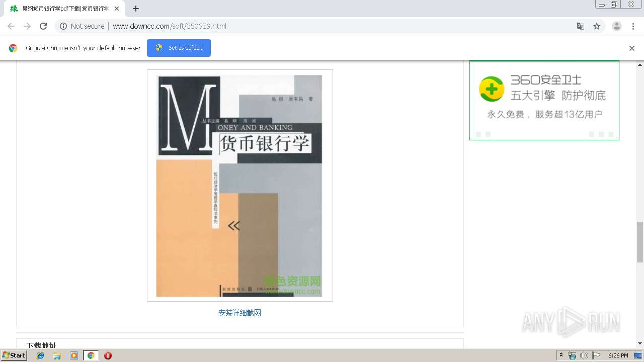This screenshot has width=644, height=362.
Task: Open the Windows Start menu
Action: click(x=14, y=355)
